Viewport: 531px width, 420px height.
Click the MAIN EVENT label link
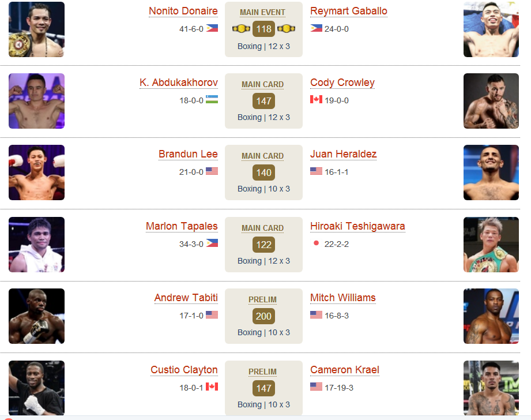(x=262, y=13)
